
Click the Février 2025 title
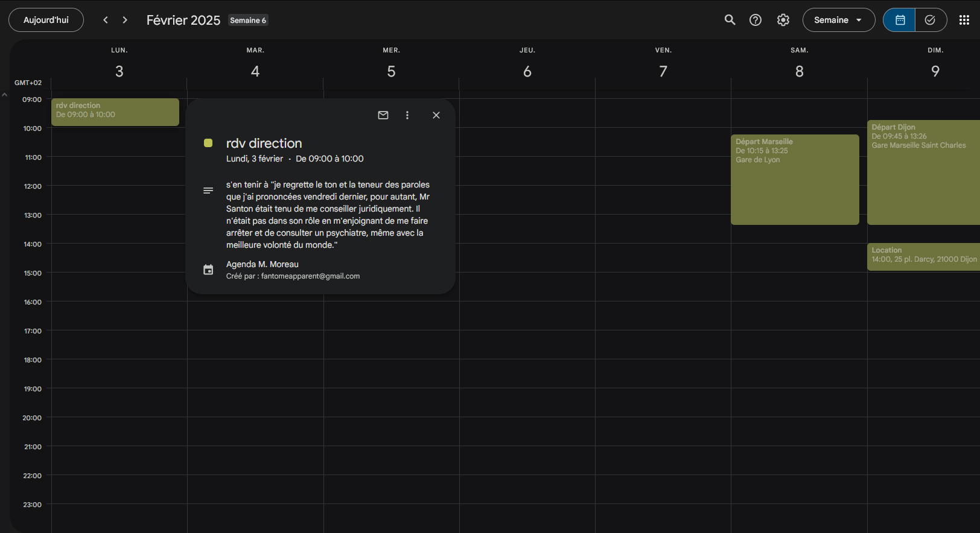(183, 20)
